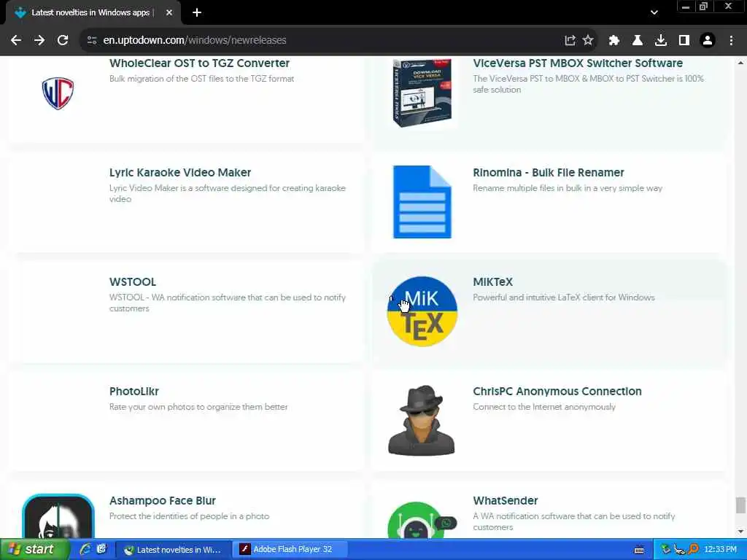
Task: Open WholeClear OST to TGZ Converter title
Action: 199,63
